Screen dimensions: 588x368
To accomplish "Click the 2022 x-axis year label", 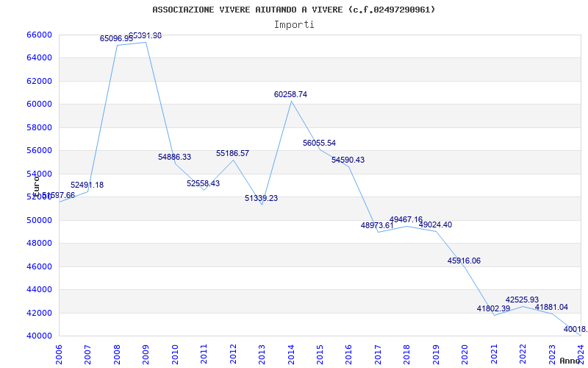I will coord(523,353).
